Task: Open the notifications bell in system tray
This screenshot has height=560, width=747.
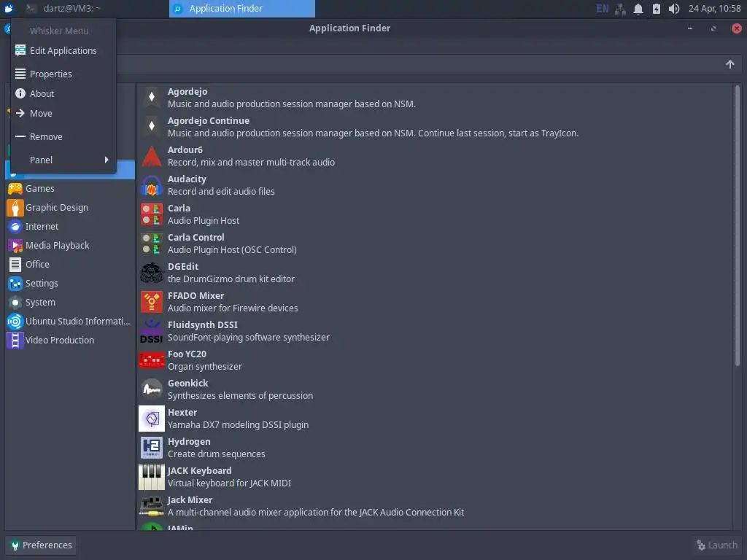Action: click(638, 9)
